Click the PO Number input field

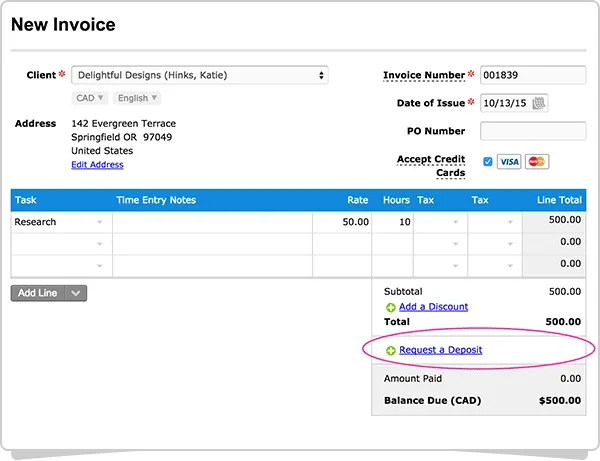pos(533,131)
